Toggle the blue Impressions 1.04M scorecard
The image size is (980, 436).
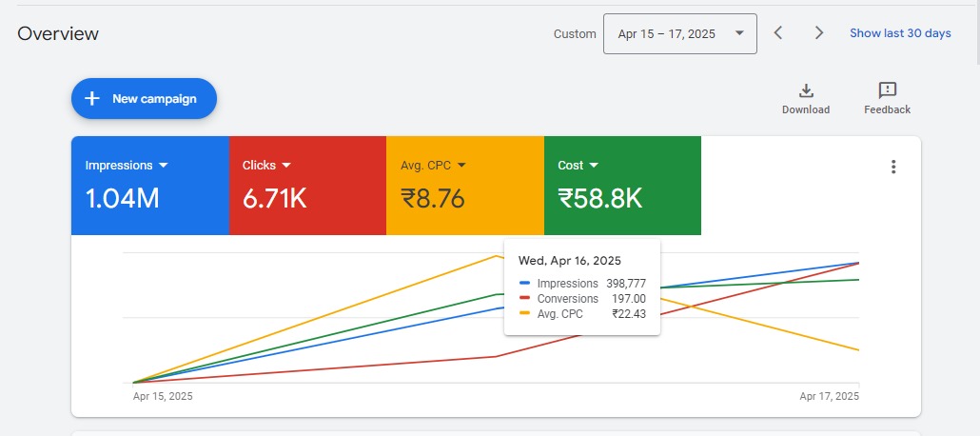149,198
